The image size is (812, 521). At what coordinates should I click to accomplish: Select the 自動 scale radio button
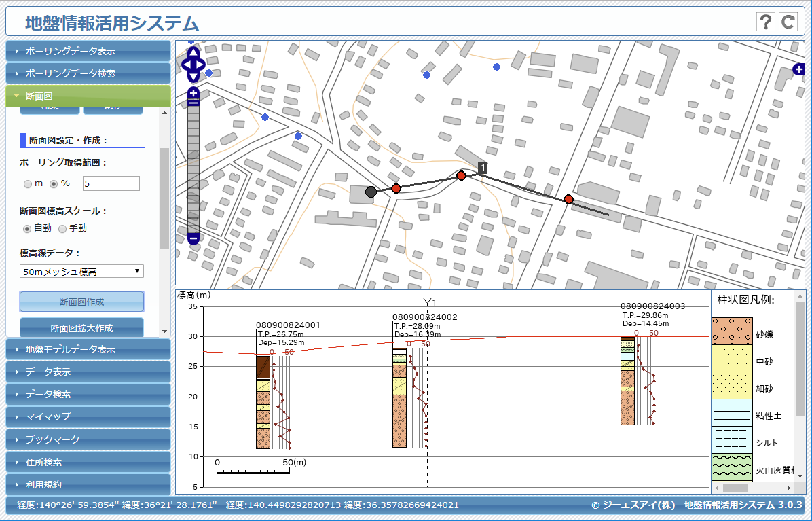pos(27,229)
